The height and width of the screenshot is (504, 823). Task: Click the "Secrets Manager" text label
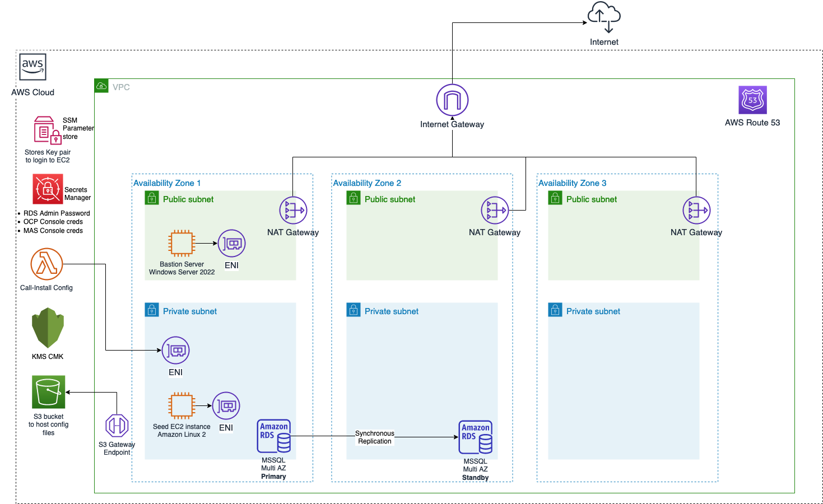(x=77, y=194)
